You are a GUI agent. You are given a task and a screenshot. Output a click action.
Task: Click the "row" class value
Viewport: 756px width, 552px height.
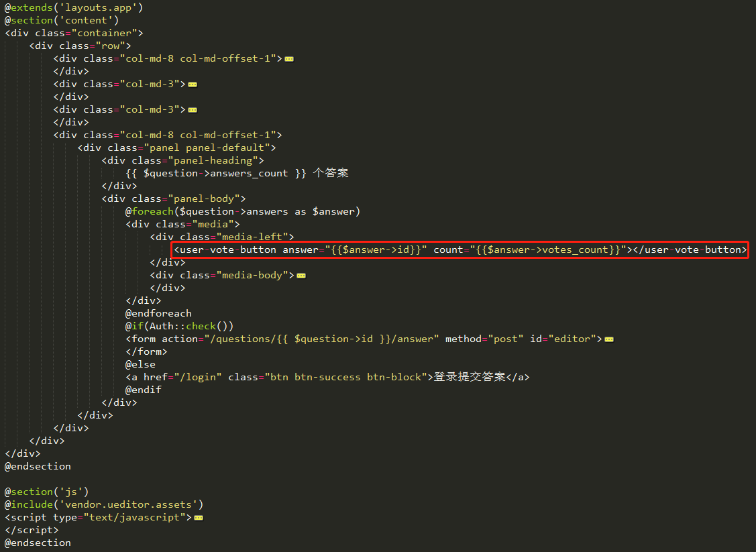(111, 46)
